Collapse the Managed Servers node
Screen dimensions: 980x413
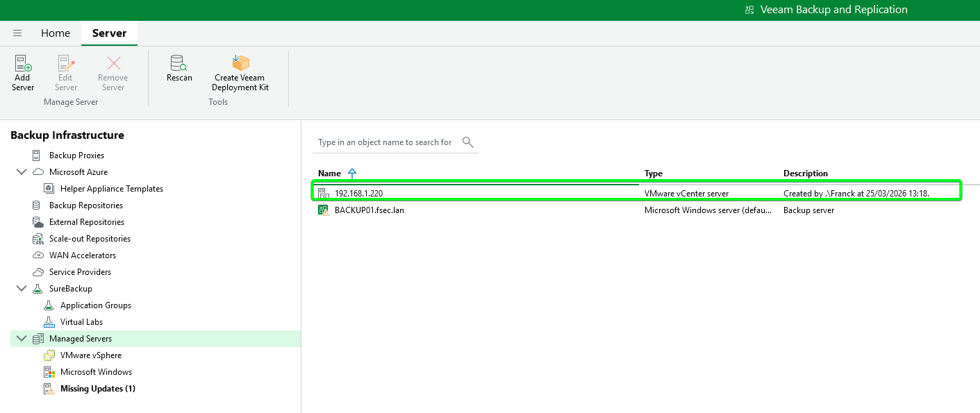tap(22, 339)
